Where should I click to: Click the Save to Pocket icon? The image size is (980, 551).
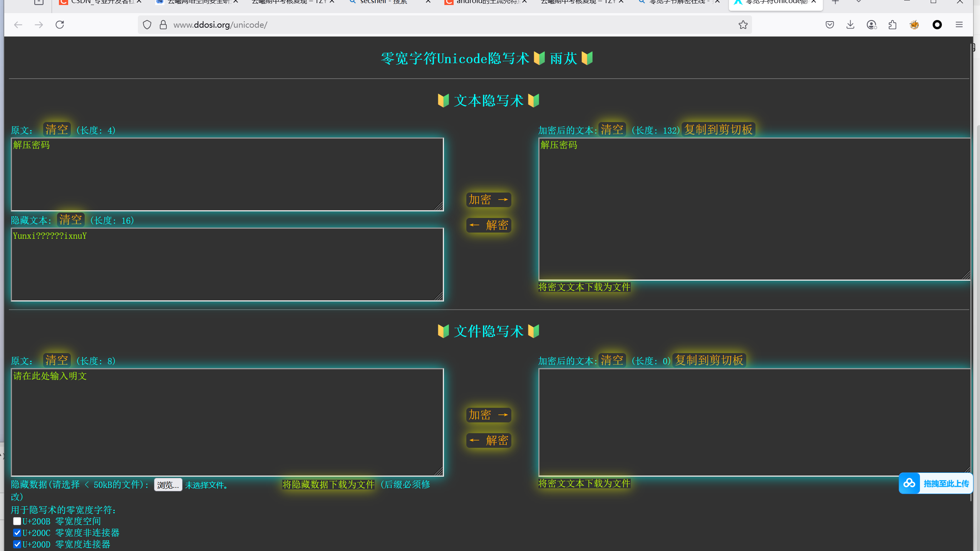coord(829,25)
